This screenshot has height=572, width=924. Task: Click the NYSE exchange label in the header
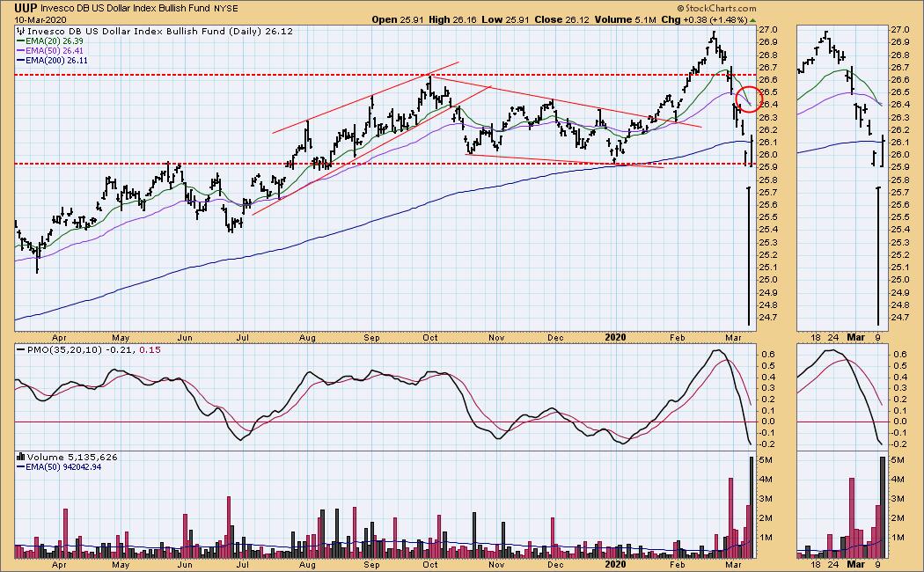pyautogui.click(x=226, y=9)
